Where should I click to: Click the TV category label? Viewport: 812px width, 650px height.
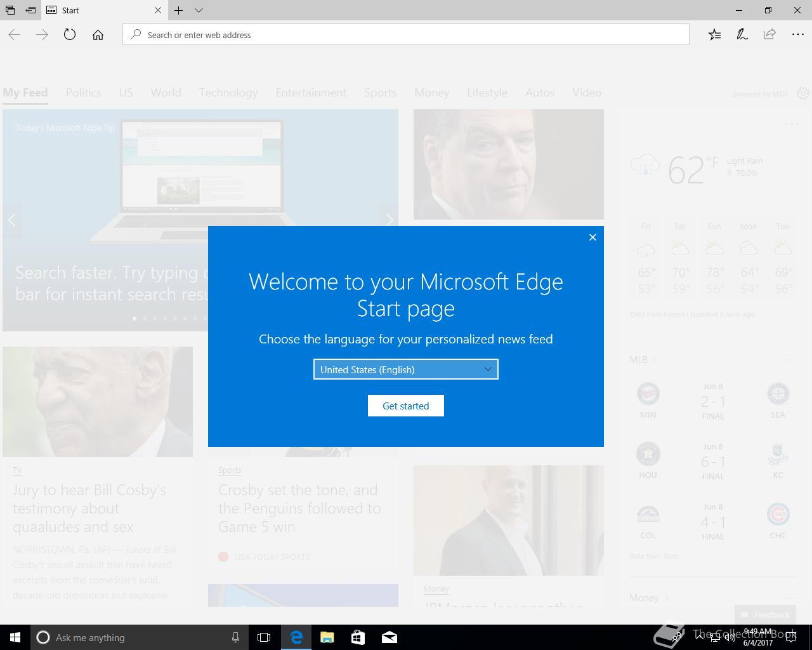pyautogui.click(x=17, y=470)
